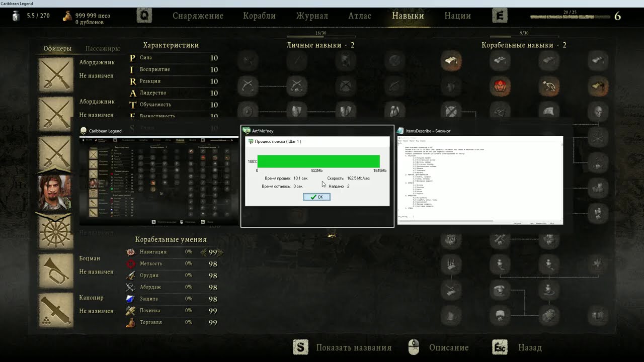Click the Сила characteristic row
Image resolution: width=644 pixels, height=362 pixels.
174,58
